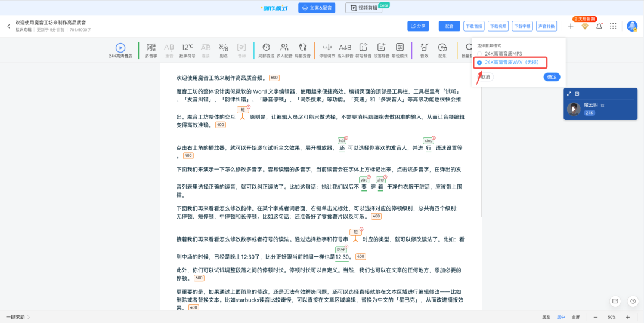
Task: Expand the 一键求助 help chevron
Action: [29, 317]
